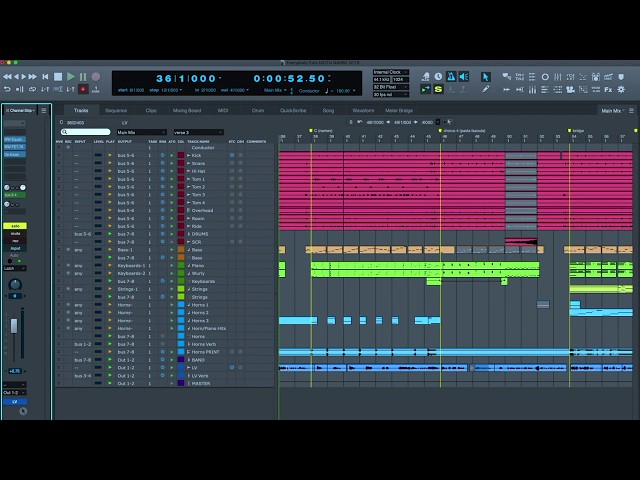Open the tracks window hamburger menu at right
Viewport: 640px width, 480px height.
pyautogui.click(x=631, y=111)
